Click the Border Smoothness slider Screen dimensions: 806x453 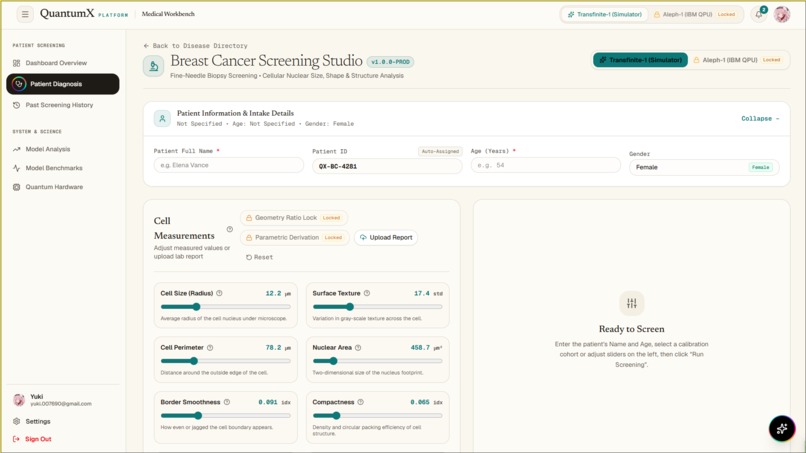tap(225, 415)
